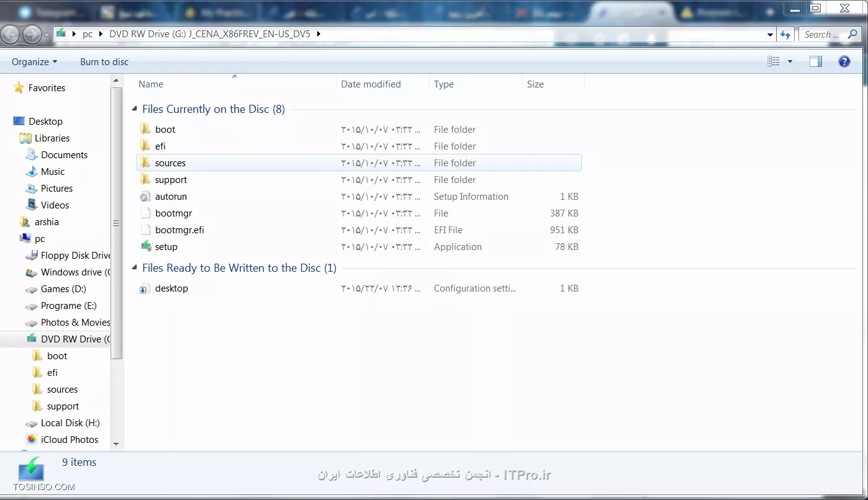Select pc in the navigation pane
Image resolution: width=868 pixels, height=500 pixels.
(39, 239)
